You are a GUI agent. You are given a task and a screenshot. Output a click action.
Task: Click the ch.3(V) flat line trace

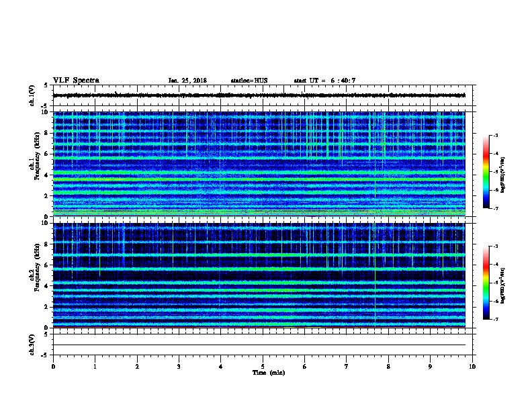(x=259, y=345)
